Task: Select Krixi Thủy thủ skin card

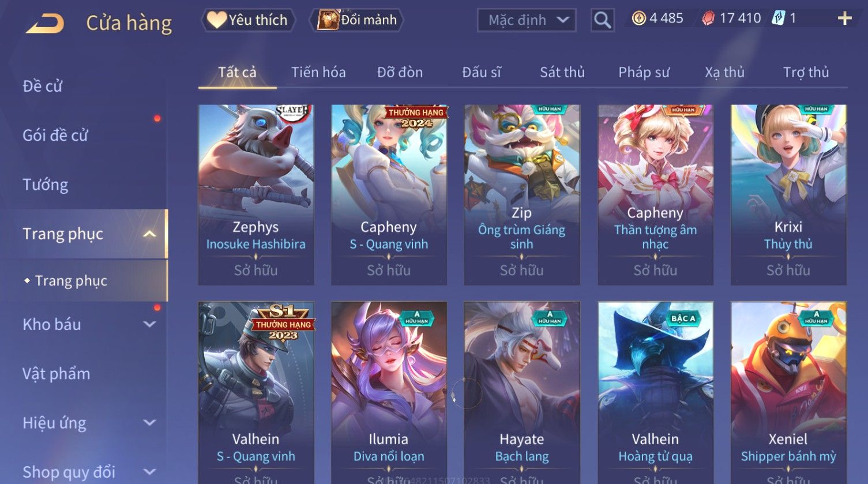Action: pos(788,195)
